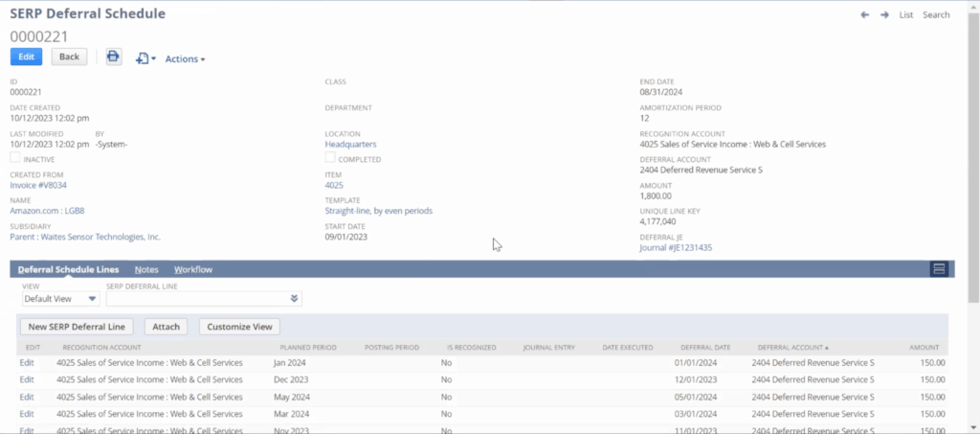This screenshot has height=434, width=980.
Task: Click the print icon
Action: tap(113, 57)
